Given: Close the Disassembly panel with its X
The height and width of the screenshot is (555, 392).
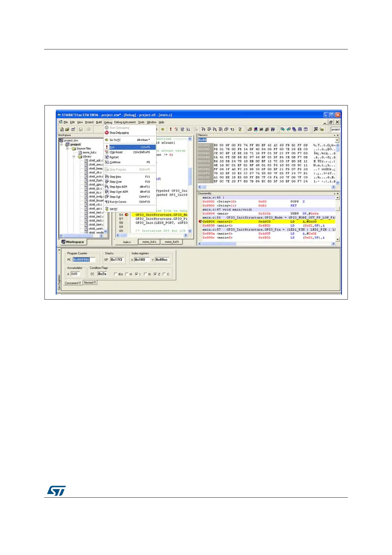Looking at the screenshot, I should point(338,193).
